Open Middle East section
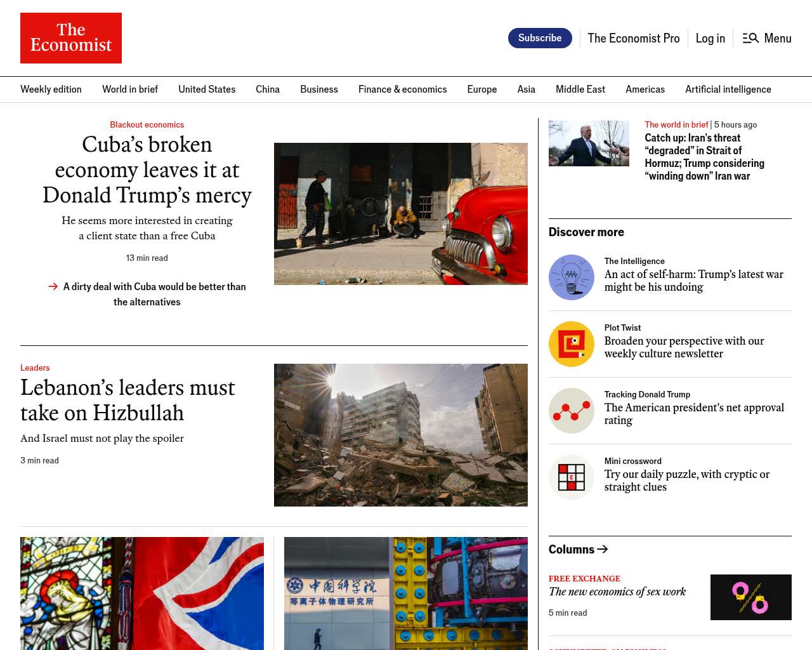Image resolution: width=812 pixels, height=650 pixels. 580,90
